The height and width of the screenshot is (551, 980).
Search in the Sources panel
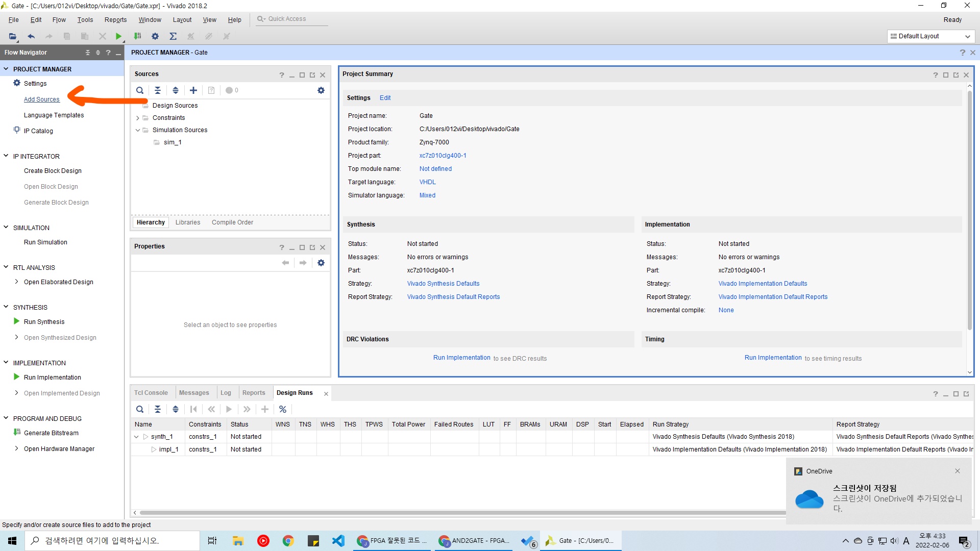tap(139, 90)
